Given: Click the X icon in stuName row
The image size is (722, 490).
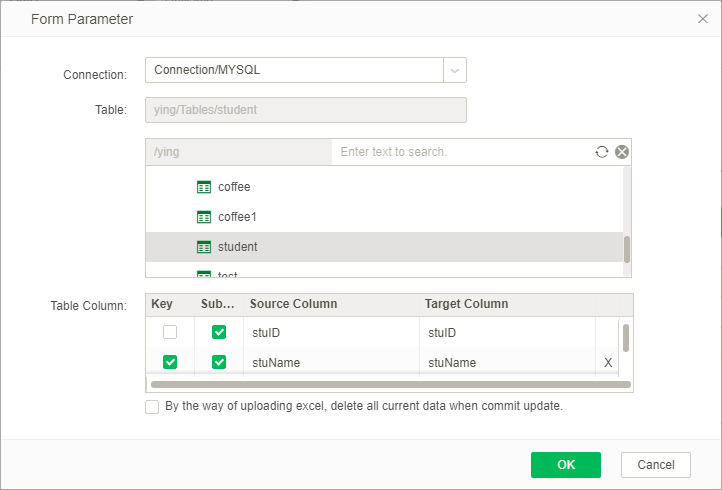Looking at the screenshot, I should [608, 362].
